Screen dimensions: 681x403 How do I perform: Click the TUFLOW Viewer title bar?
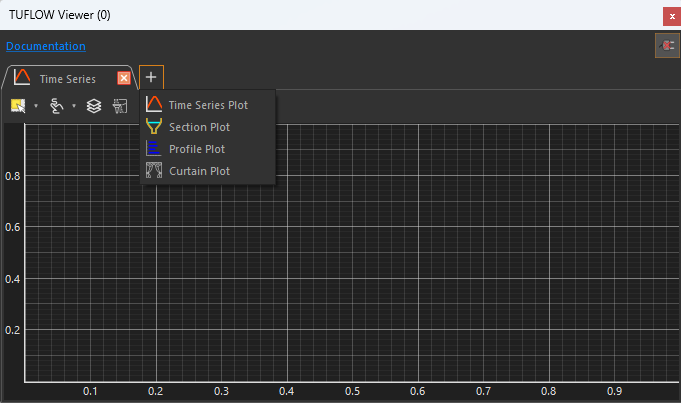tap(300, 14)
